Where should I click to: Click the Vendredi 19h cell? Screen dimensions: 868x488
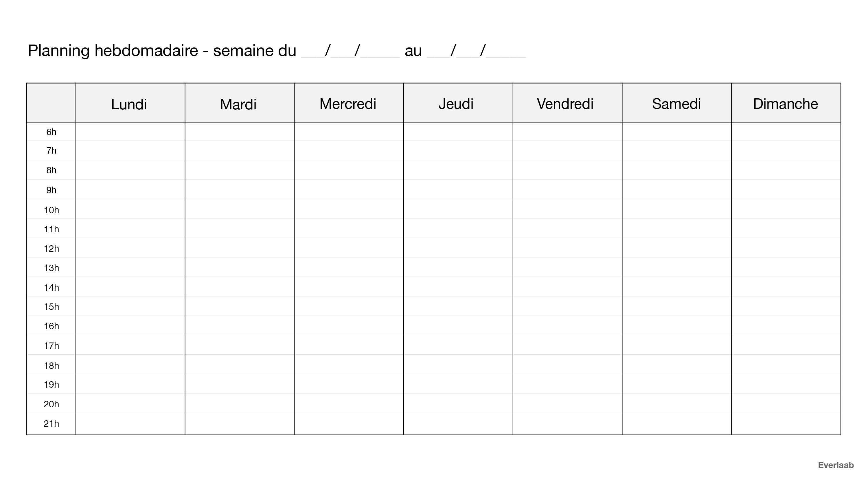(567, 384)
